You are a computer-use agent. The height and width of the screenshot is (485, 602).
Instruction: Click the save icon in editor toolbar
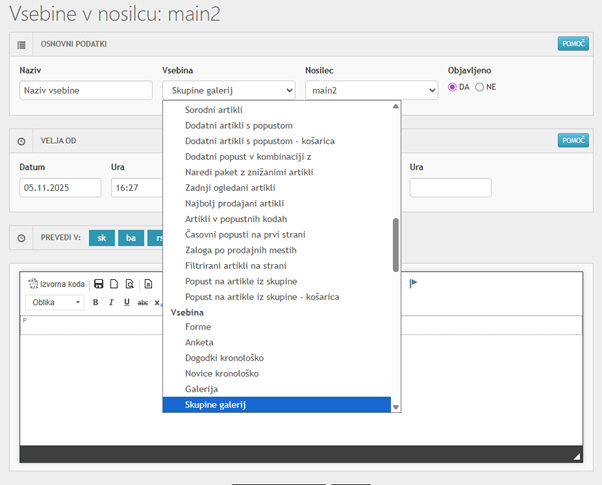[x=98, y=284]
